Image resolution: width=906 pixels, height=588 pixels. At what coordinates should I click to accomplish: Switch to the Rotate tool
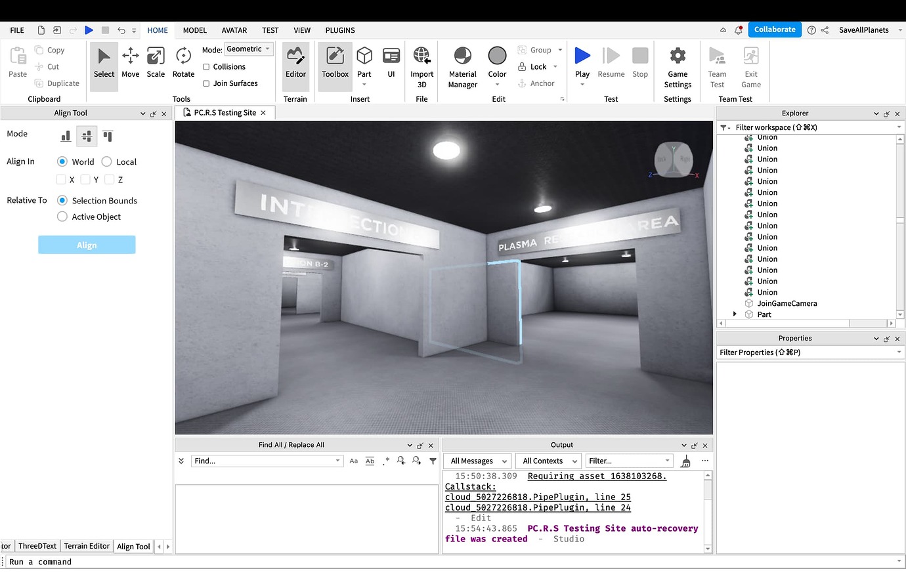(183, 62)
